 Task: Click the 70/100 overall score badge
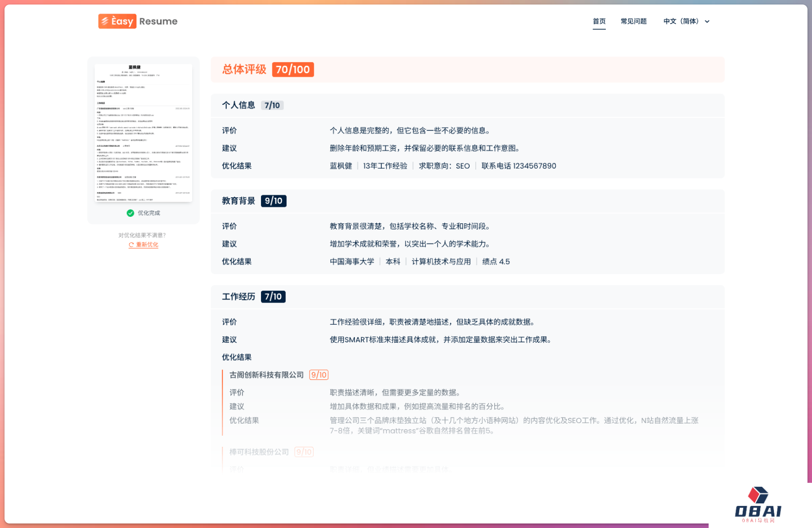pos(293,70)
